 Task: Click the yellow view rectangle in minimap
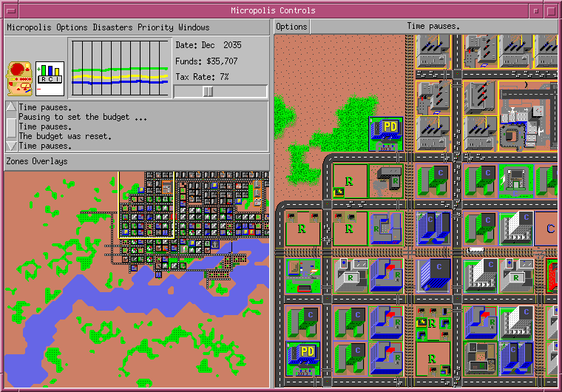(146, 204)
